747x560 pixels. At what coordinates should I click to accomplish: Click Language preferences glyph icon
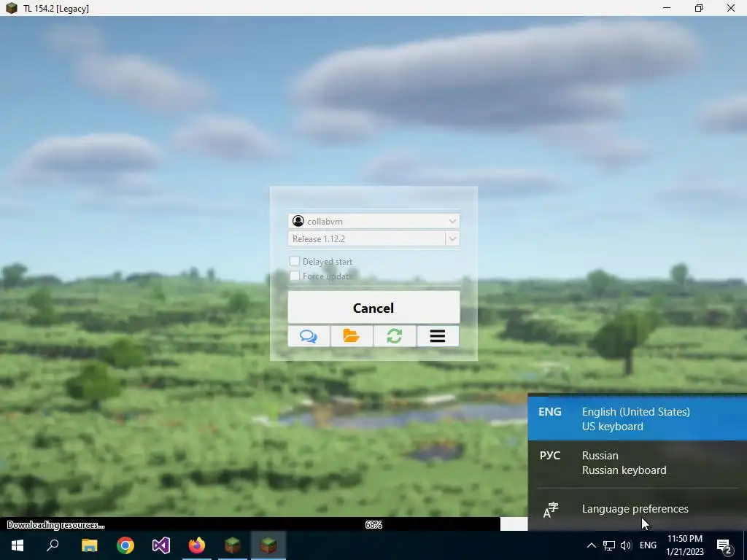point(551,510)
